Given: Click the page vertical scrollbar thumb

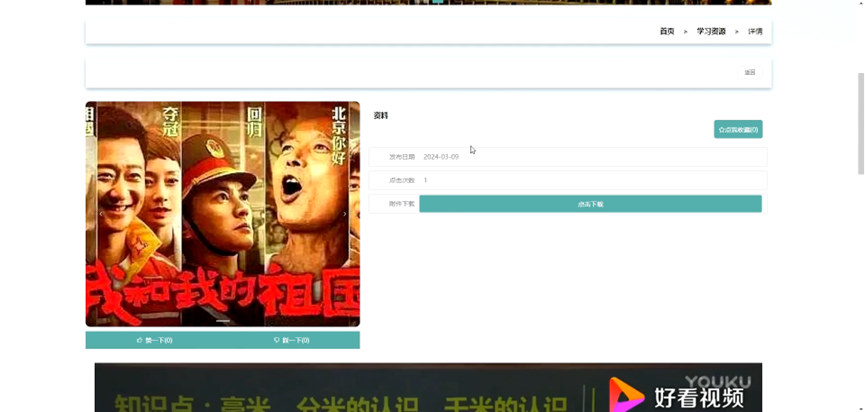Looking at the screenshot, I should coord(861,124).
